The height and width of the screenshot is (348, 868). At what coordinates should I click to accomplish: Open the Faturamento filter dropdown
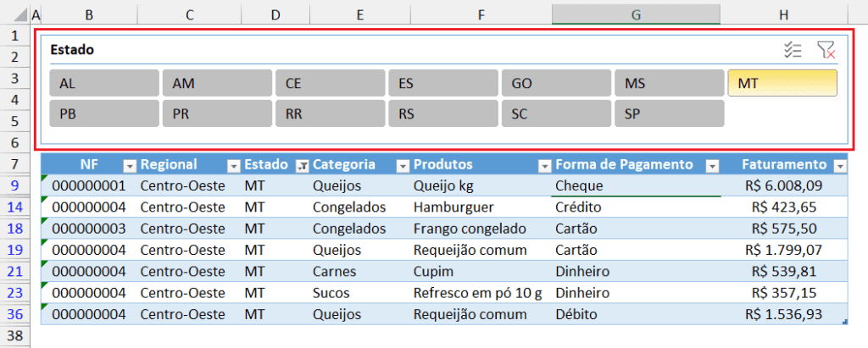tap(840, 165)
